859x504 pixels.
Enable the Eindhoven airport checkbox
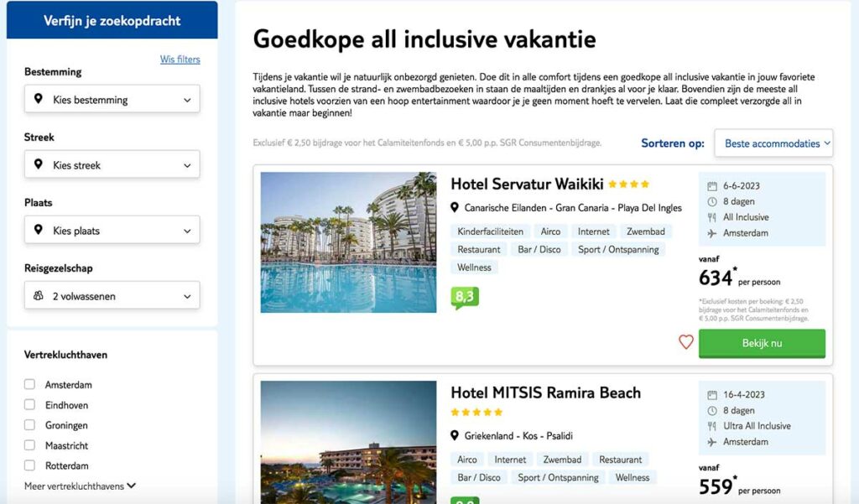click(30, 405)
